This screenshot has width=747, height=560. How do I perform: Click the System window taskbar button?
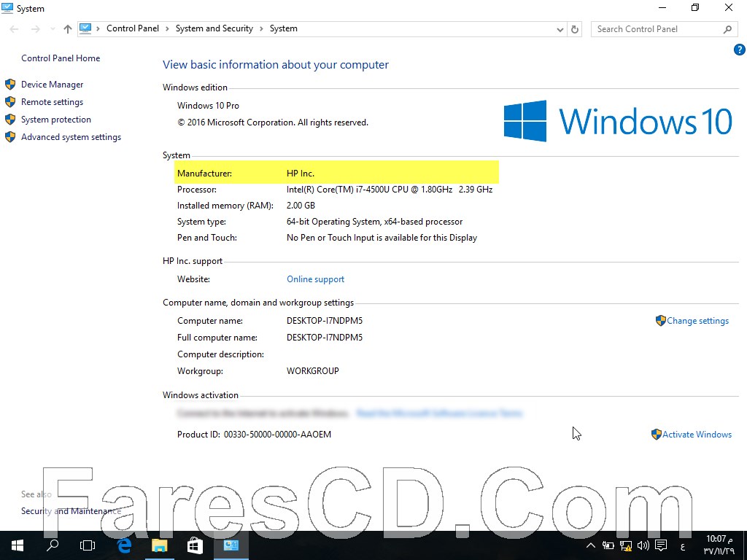coord(231,545)
